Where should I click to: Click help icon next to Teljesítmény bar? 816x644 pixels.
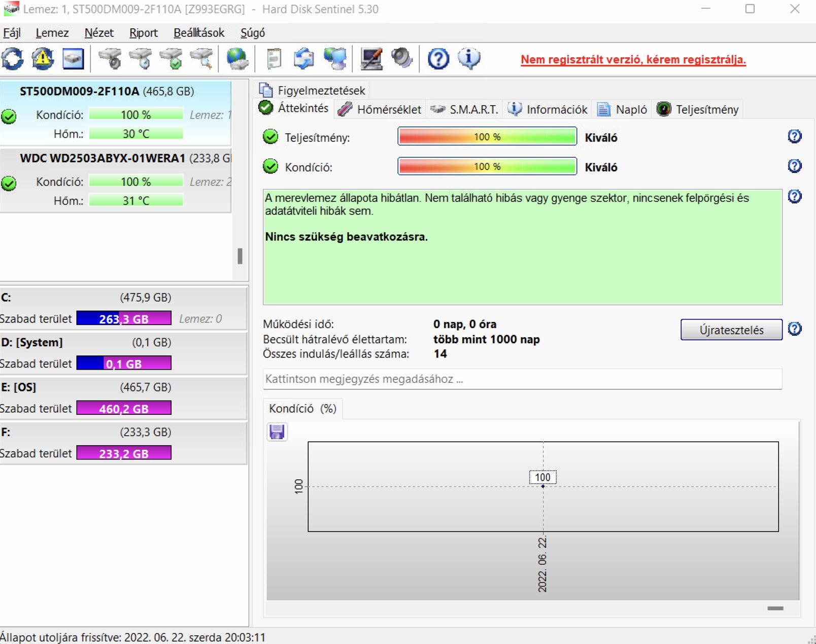(795, 136)
